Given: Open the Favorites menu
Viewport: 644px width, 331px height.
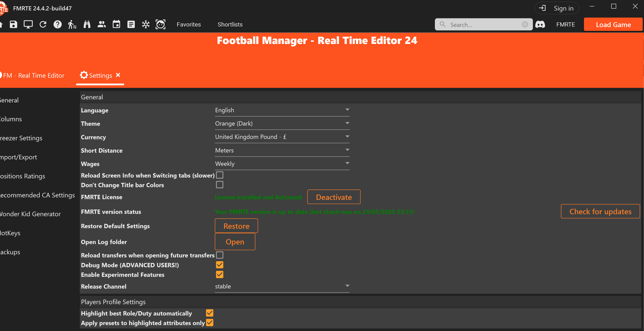Looking at the screenshot, I should pyautogui.click(x=189, y=25).
